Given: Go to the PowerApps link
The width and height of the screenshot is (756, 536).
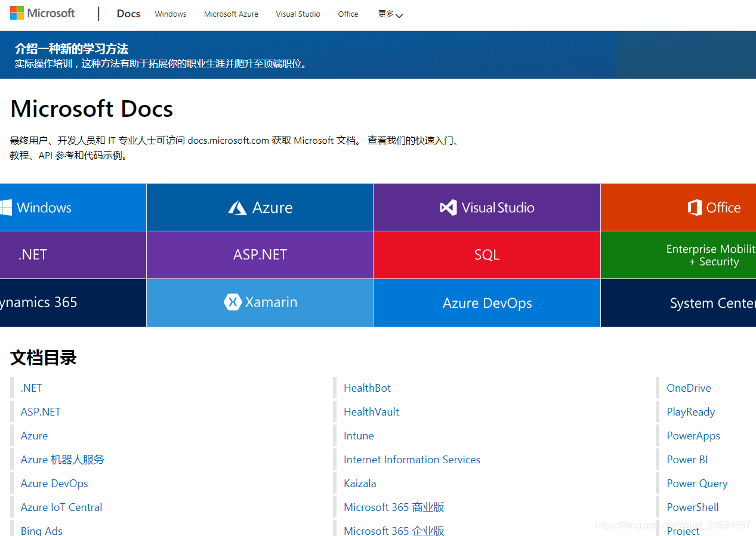Looking at the screenshot, I should point(693,436).
